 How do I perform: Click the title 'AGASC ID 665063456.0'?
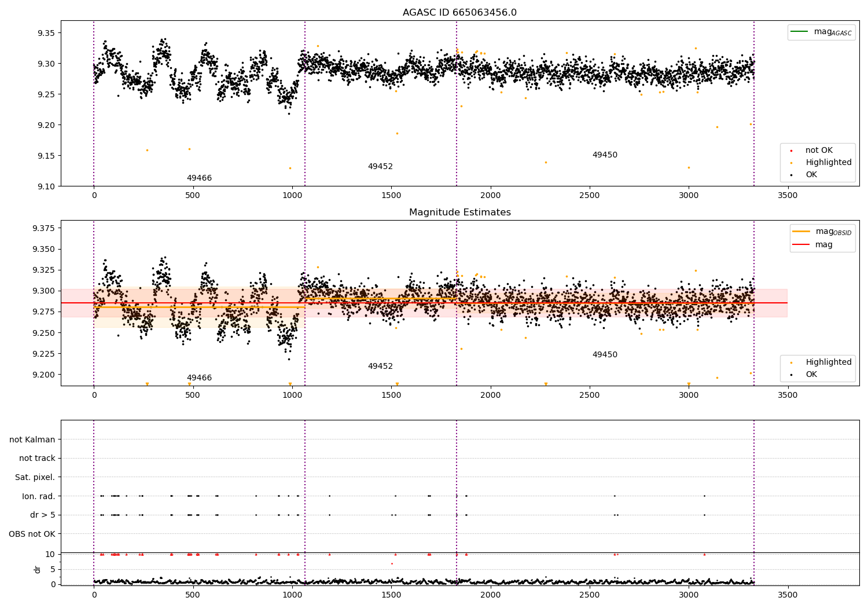tap(459, 13)
